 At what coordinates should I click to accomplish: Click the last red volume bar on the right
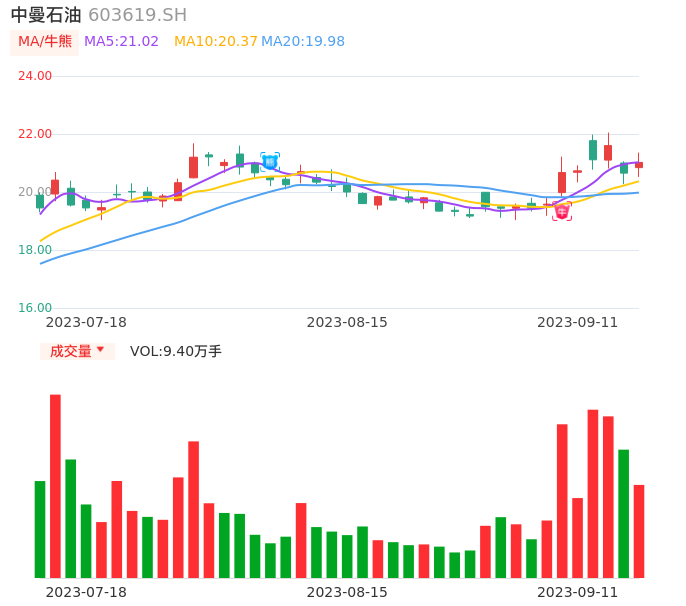(639, 531)
